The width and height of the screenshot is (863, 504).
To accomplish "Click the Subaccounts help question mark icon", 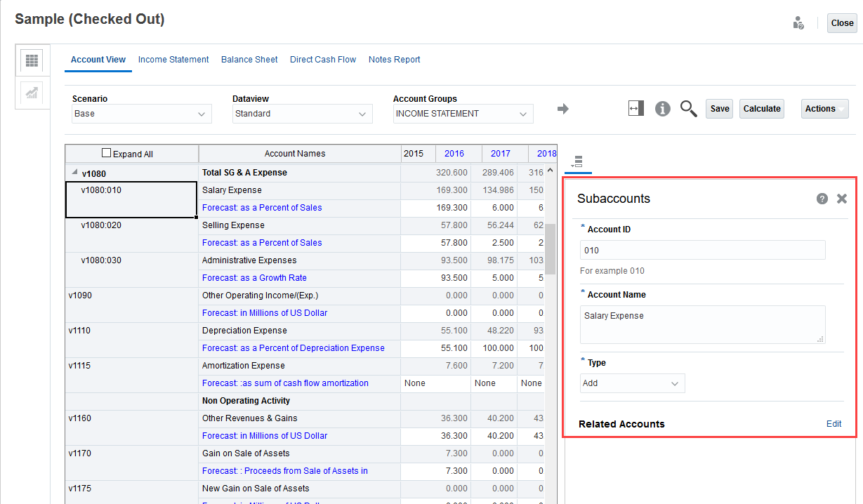I will coord(822,199).
